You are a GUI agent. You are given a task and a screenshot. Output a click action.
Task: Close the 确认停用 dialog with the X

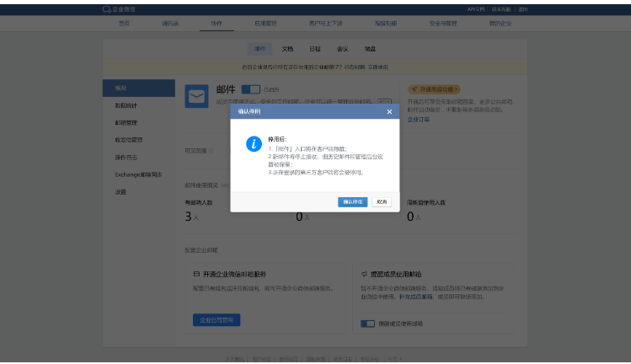[x=388, y=111]
